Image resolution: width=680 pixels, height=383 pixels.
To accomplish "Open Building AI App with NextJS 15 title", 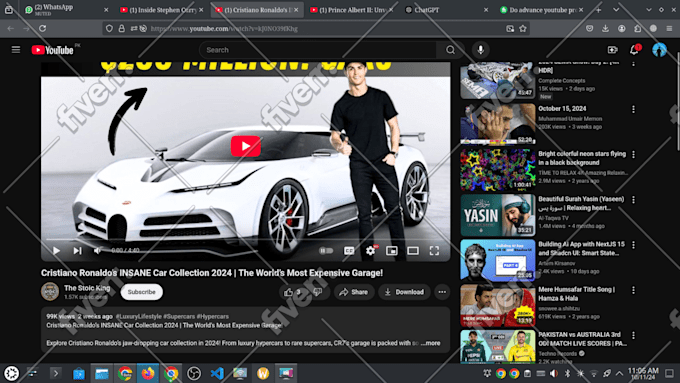I will [582, 249].
